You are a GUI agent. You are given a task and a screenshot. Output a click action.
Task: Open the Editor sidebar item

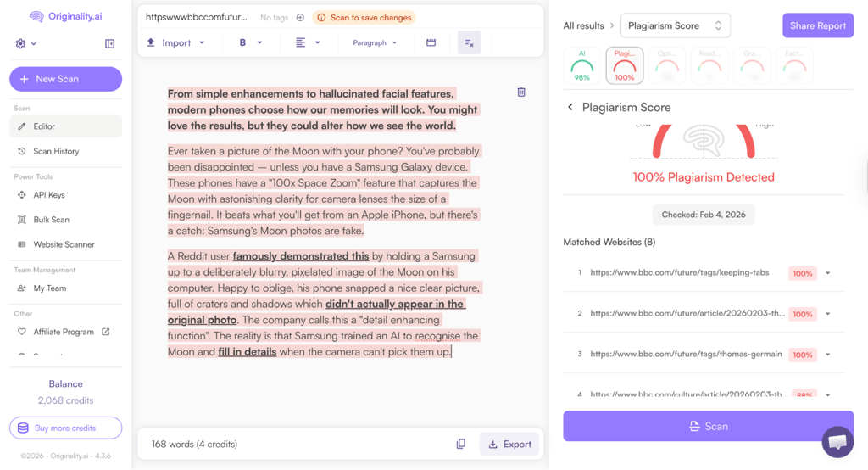[x=66, y=126]
